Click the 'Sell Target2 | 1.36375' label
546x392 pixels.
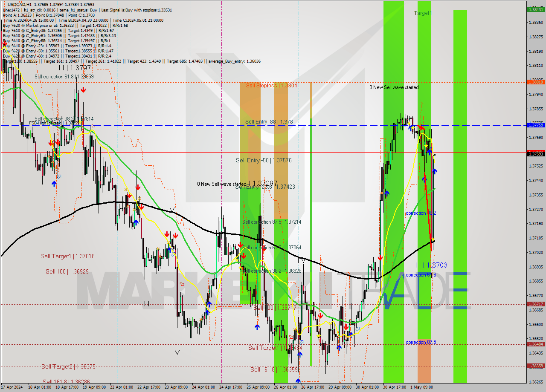68,366
